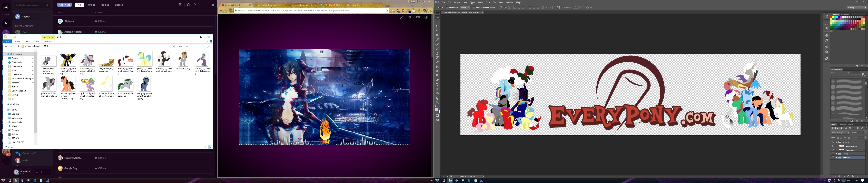
Task: Enable the Auto-Select checkbox
Action: point(447,7)
